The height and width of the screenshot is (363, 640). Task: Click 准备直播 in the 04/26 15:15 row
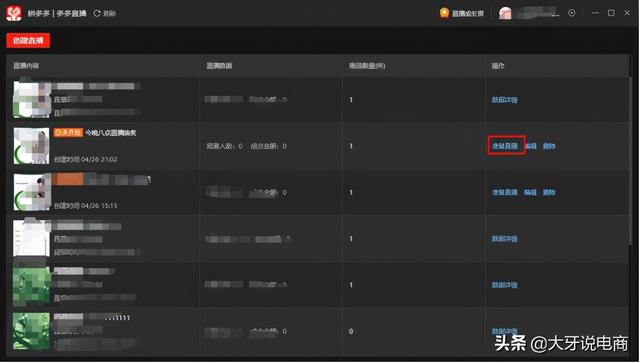pos(505,192)
